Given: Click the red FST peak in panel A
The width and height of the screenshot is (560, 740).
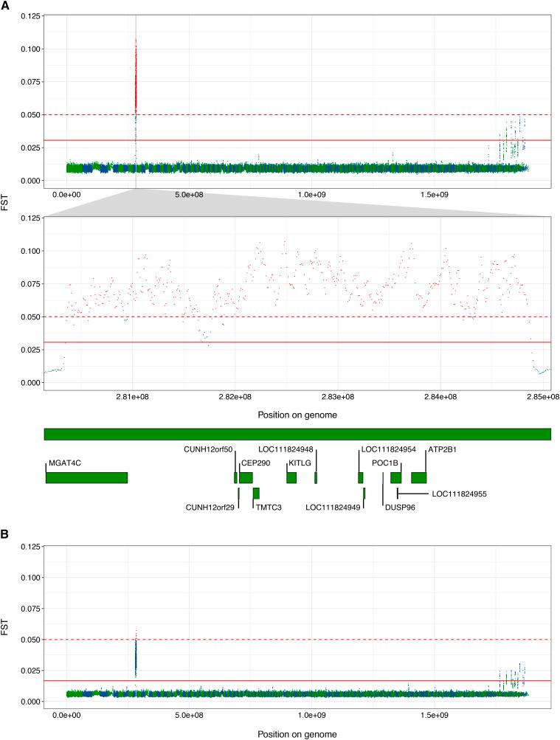Looking at the screenshot, I should (136, 74).
